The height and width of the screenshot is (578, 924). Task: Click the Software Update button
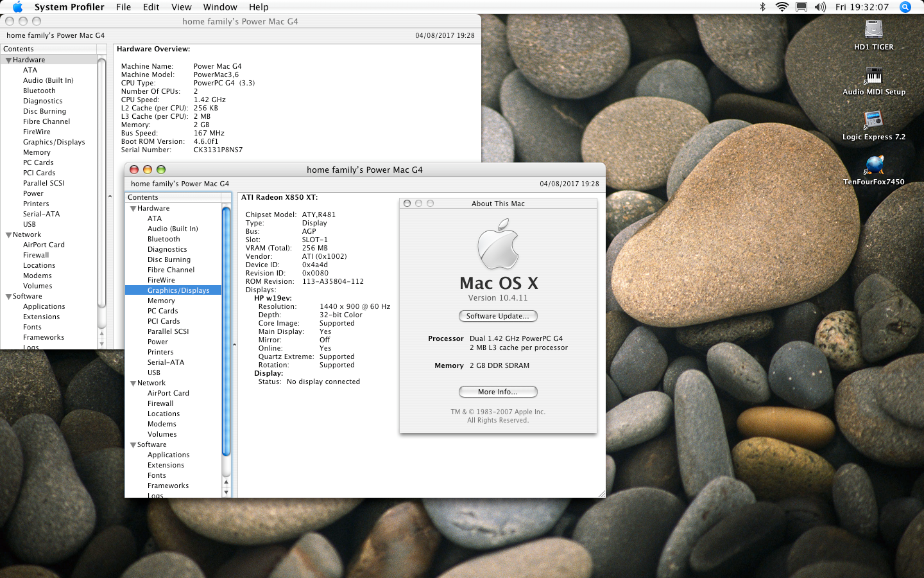coord(498,316)
